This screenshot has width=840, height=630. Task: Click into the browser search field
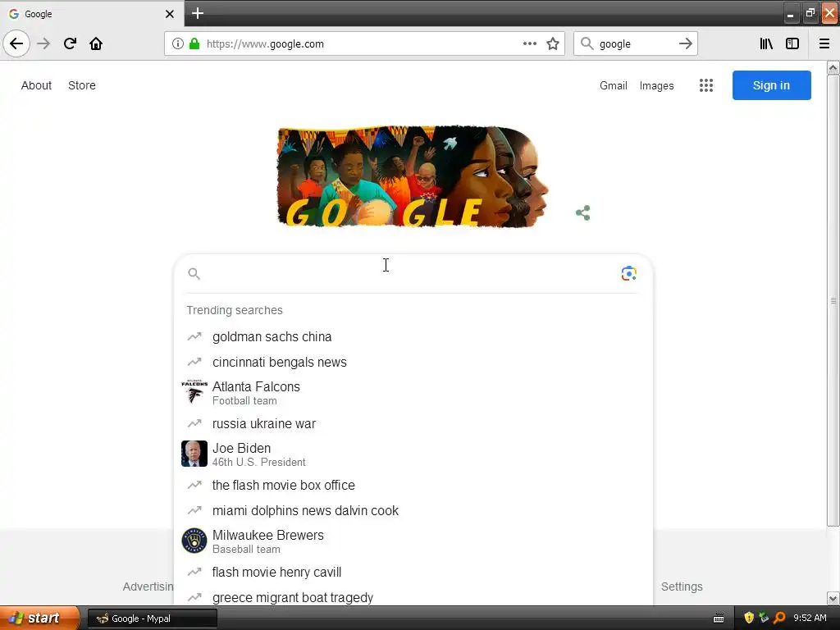tap(635, 44)
